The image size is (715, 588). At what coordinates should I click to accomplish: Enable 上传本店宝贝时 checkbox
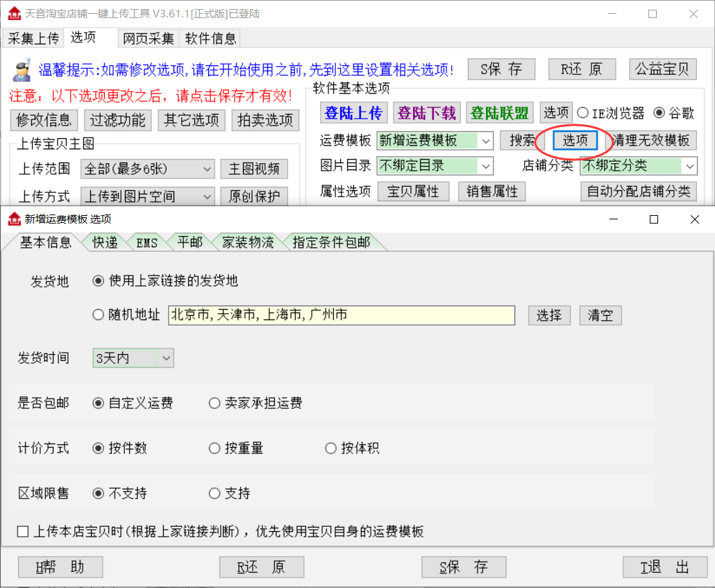pos(24,532)
